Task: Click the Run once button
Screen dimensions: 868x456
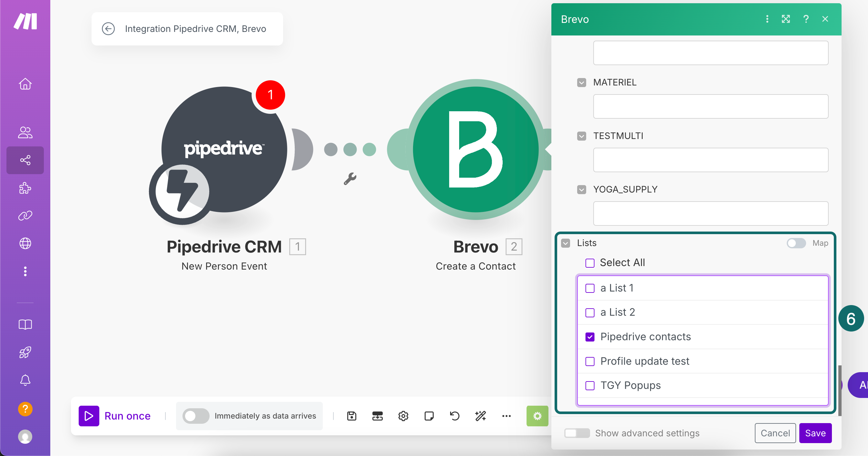Action: click(114, 416)
